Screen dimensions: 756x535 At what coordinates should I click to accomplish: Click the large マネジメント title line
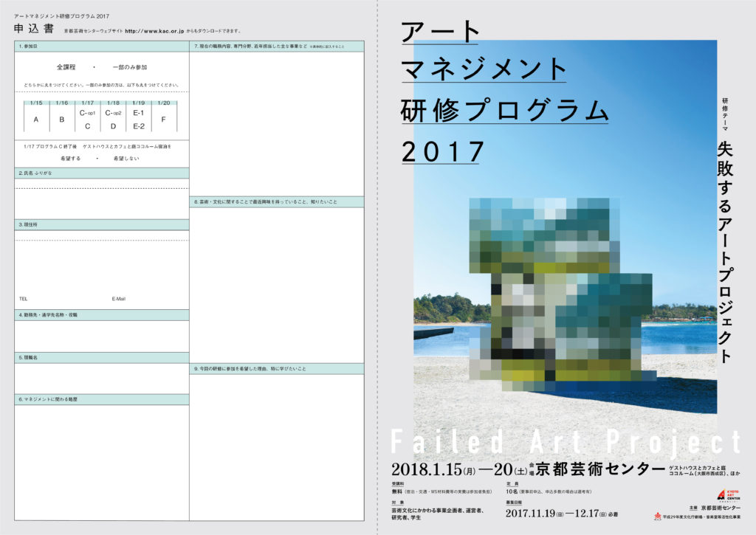[484, 69]
